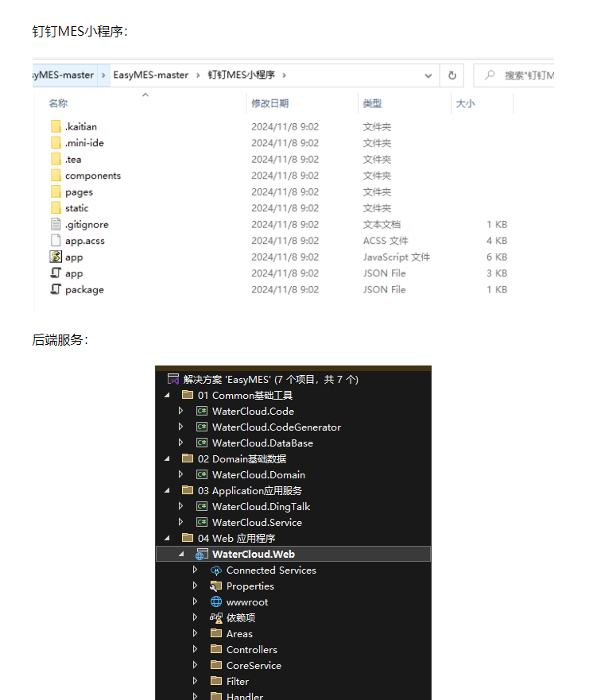Sort by the 大小 column header
Image resolution: width=597 pixels, height=700 pixels.
[x=465, y=103]
